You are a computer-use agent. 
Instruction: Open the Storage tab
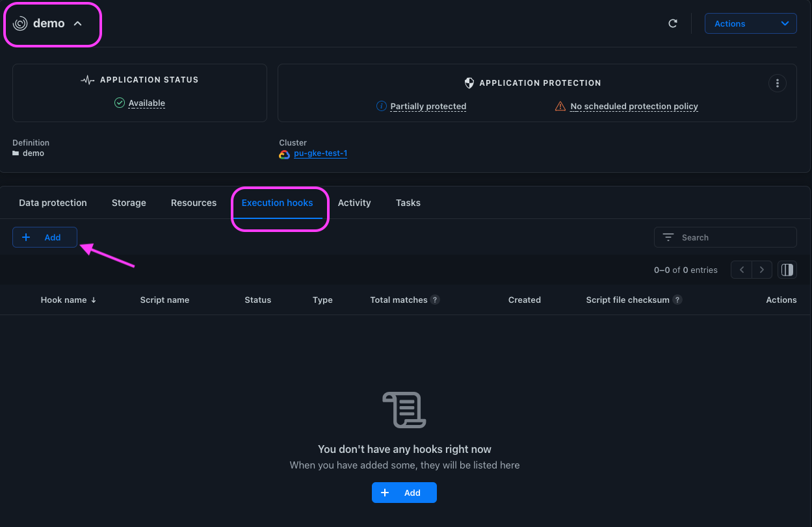128,203
